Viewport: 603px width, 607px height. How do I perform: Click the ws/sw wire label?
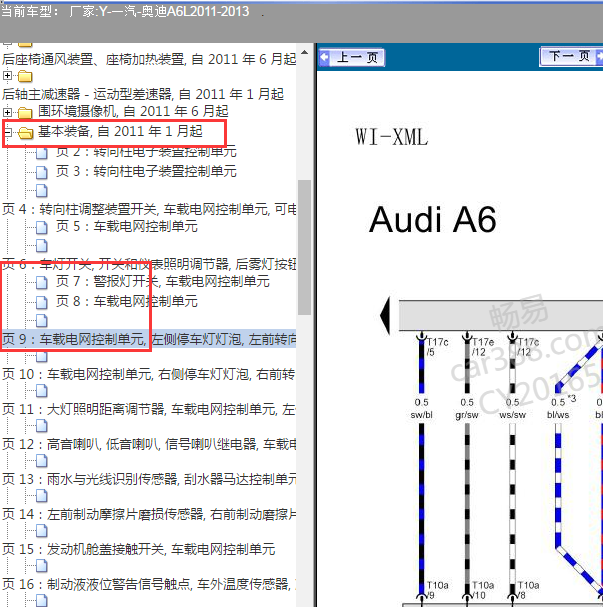pos(512,415)
